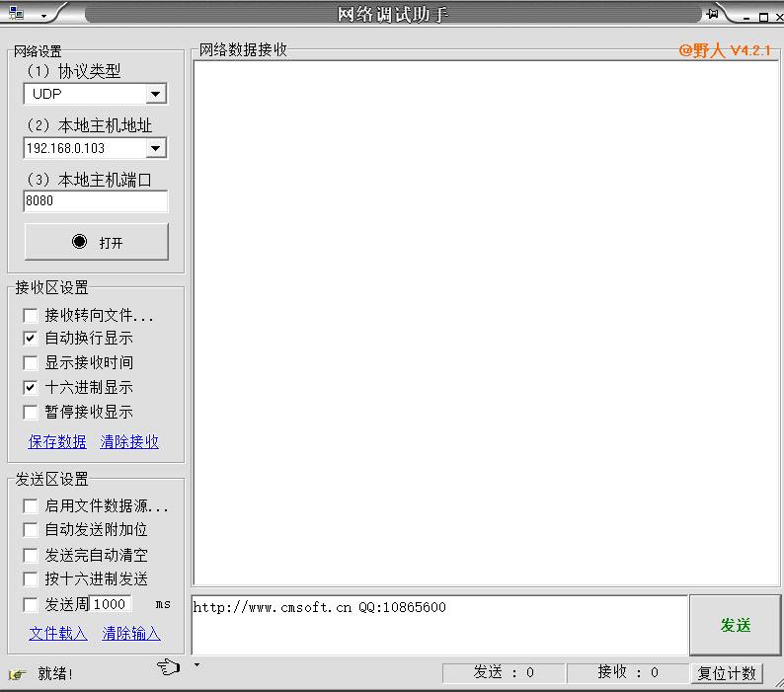
Task: Click the 保存数据 link
Action: (57, 441)
